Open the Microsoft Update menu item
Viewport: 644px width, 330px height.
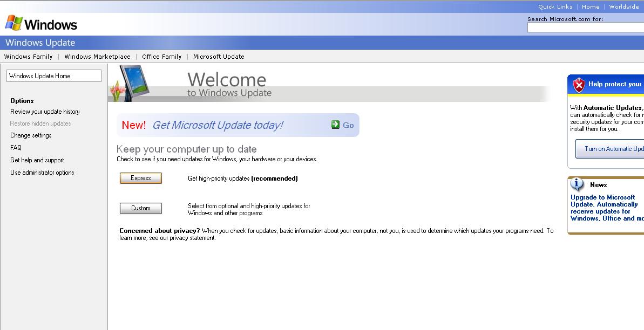coord(219,57)
